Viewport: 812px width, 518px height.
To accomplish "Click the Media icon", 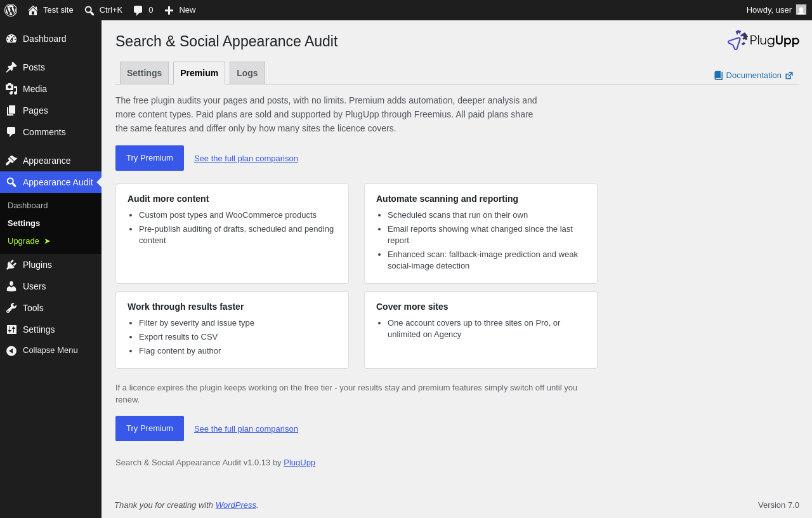I will [x=11, y=89].
